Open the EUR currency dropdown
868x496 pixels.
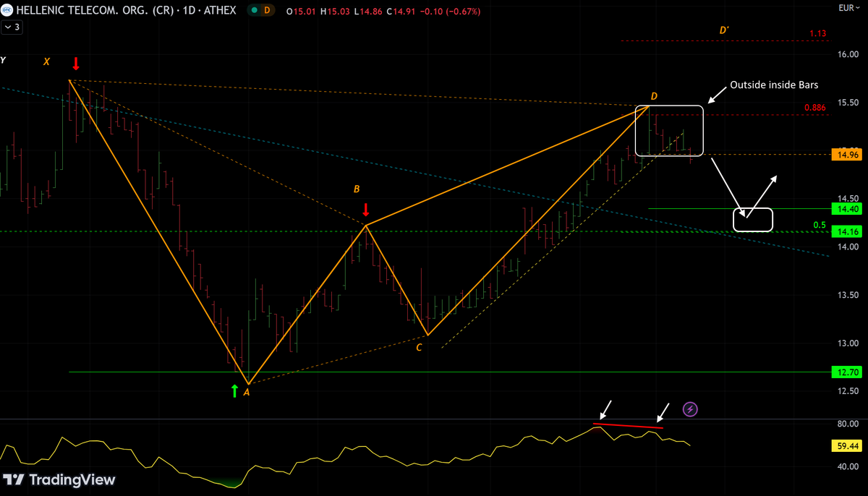click(x=848, y=8)
